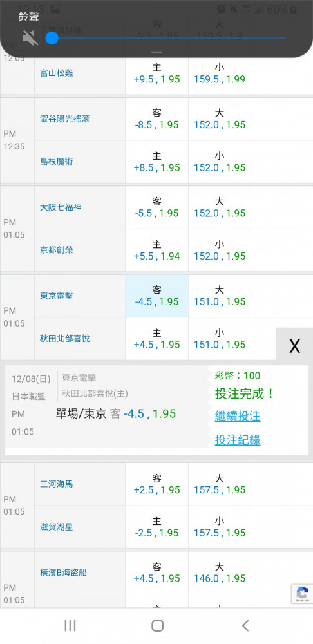Pick 三河海馬 客 +2.5 odds
This screenshot has height=644, width=313.
[x=157, y=484]
